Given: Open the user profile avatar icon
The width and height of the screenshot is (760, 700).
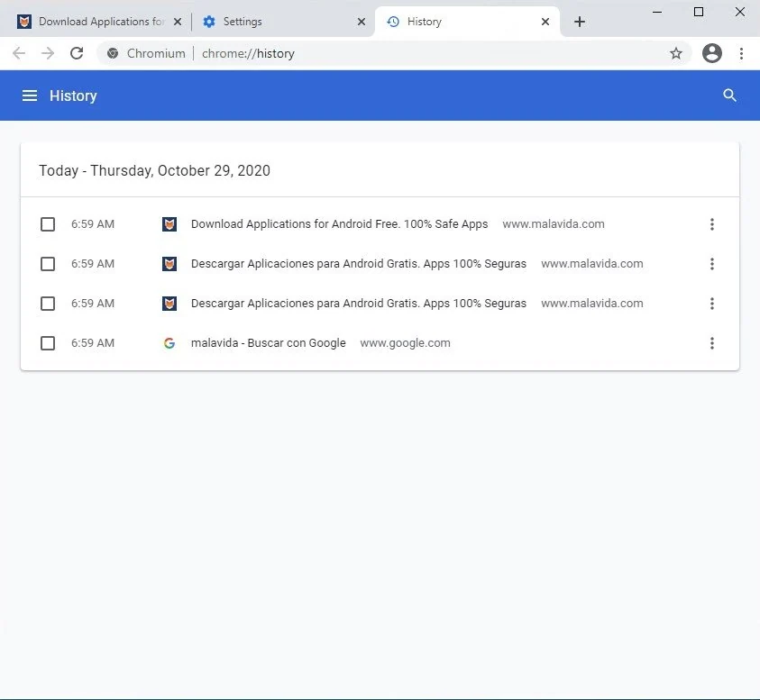Looking at the screenshot, I should [x=712, y=53].
